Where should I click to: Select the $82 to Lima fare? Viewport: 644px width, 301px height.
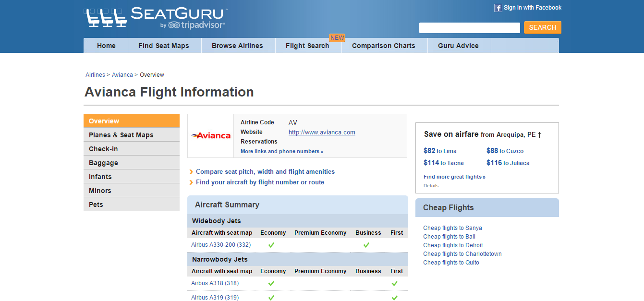click(x=440, y=151)
